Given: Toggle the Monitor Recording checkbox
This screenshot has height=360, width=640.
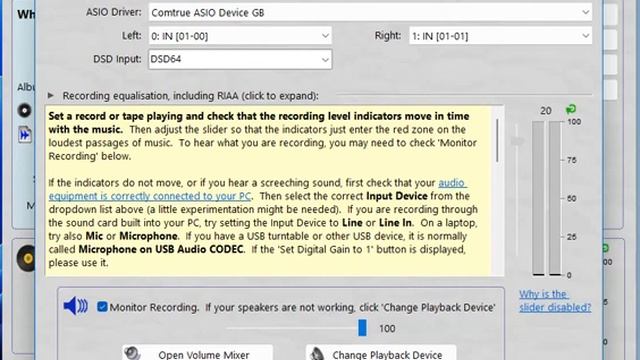Looking at the screenshot, I should (102, 307).
